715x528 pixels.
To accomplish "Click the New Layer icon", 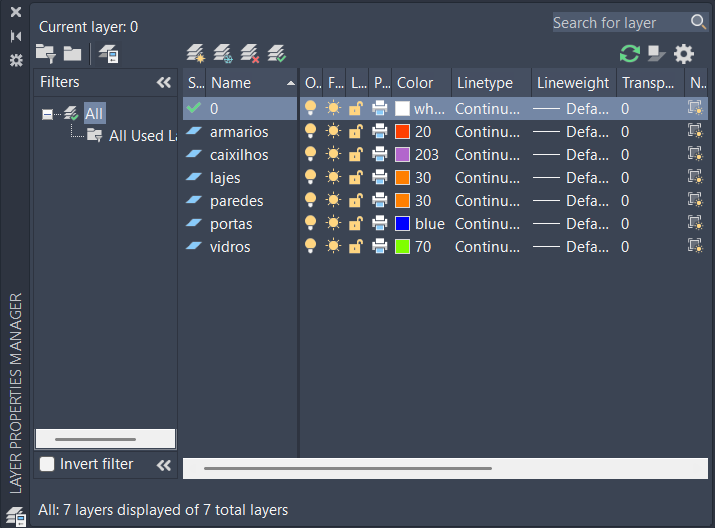I will [195, 54].
